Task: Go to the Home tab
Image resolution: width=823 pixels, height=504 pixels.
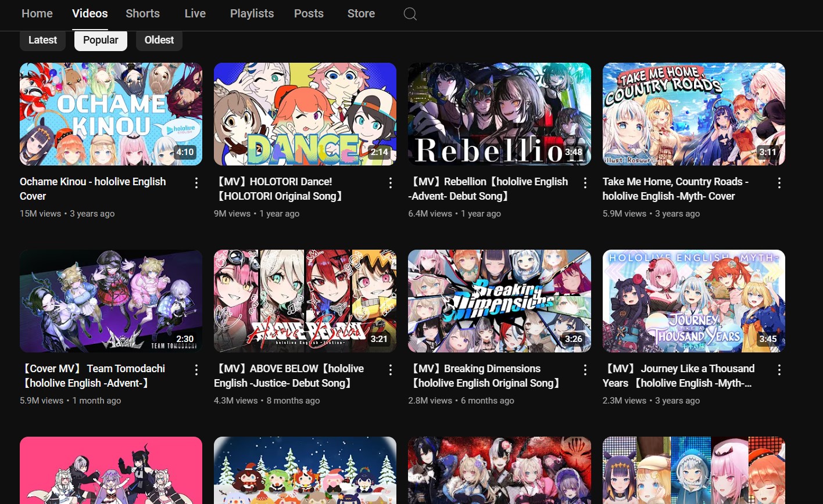Action: [37, 13]
